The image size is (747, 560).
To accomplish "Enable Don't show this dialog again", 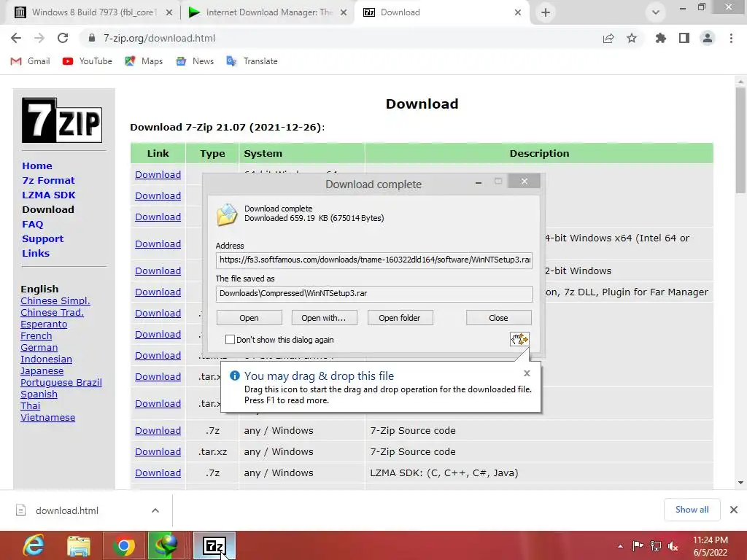I will [230, 340].
